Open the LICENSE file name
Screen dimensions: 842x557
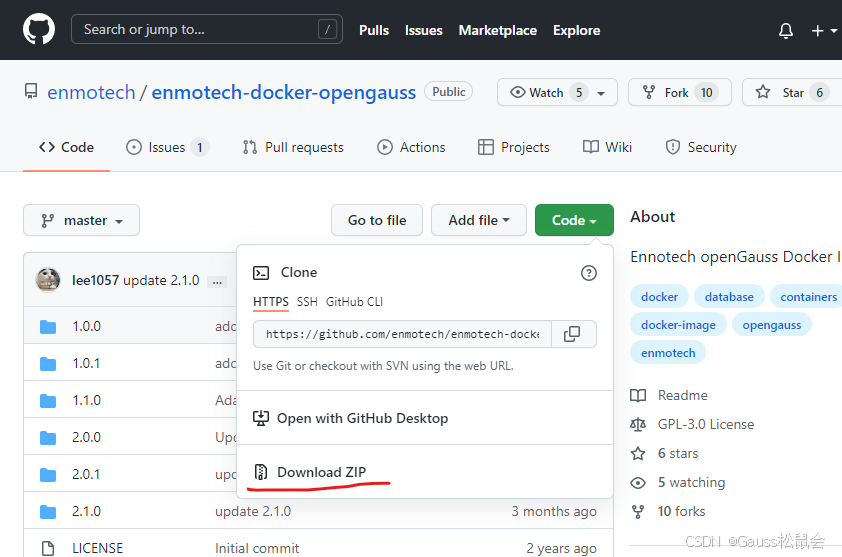coord(97,548)
